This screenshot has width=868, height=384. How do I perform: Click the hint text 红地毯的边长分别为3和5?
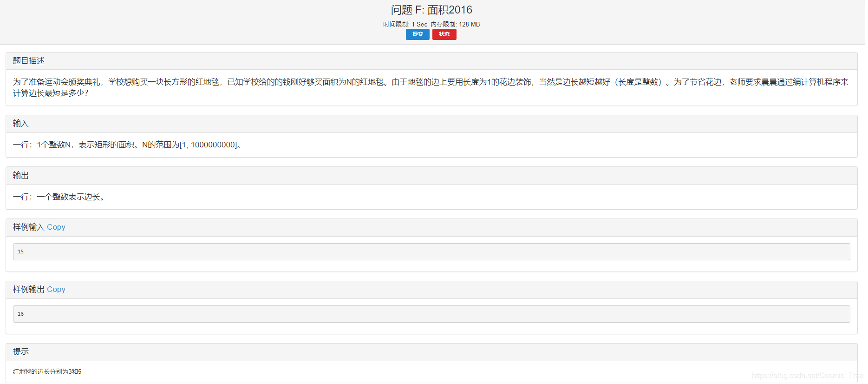coord(47,371)
